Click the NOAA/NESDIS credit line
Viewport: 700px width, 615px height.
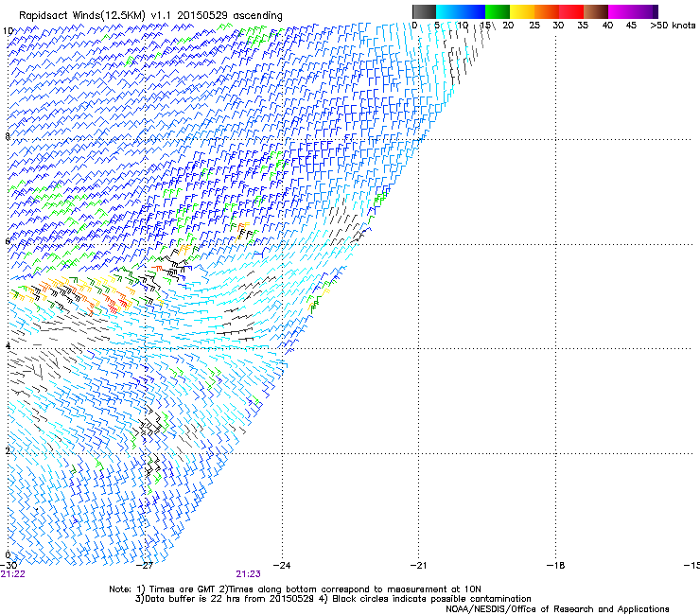(x=557, y=609)
